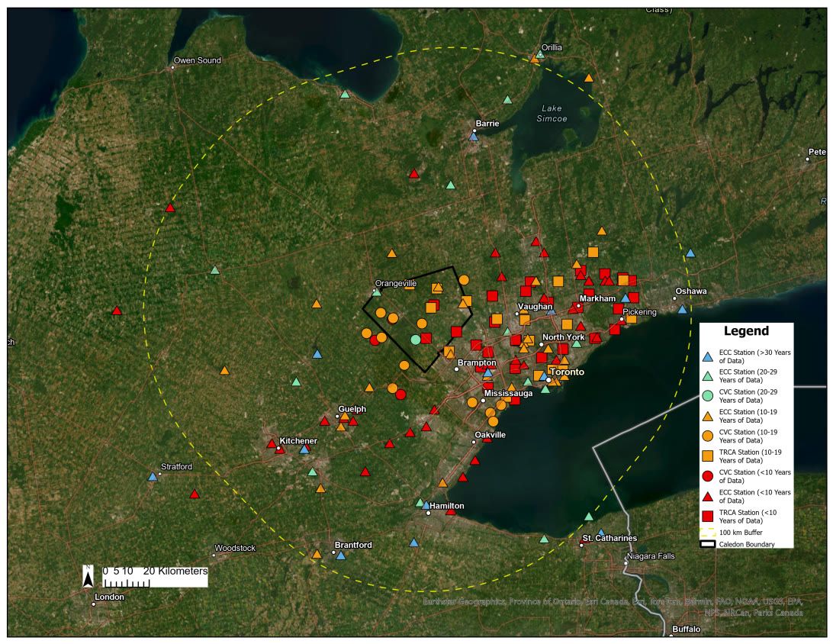Viewport: 833px width, 644px height.
Task: Click the orange circle legend symbol
Action: point(708,436)
